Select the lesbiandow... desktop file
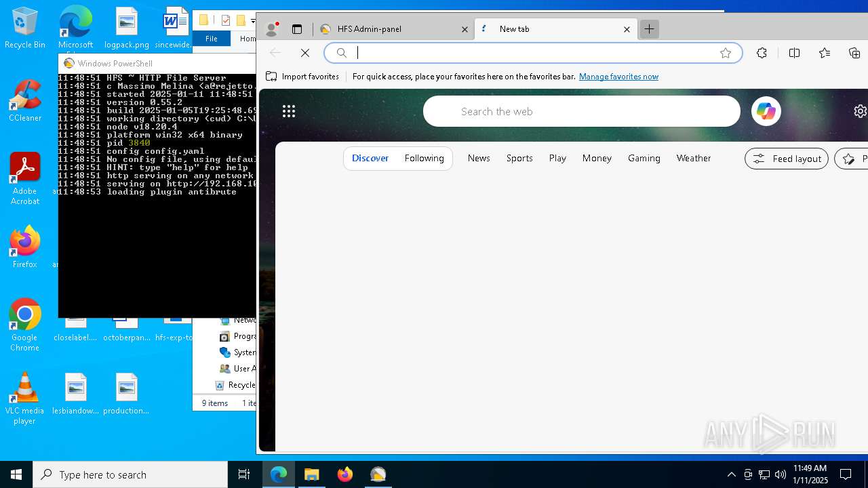 click(76, 394)
